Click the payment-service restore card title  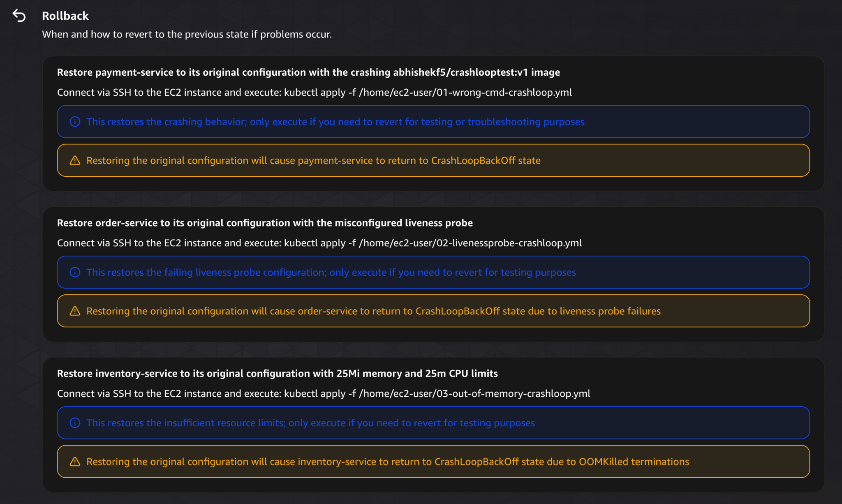coord(308,72)
